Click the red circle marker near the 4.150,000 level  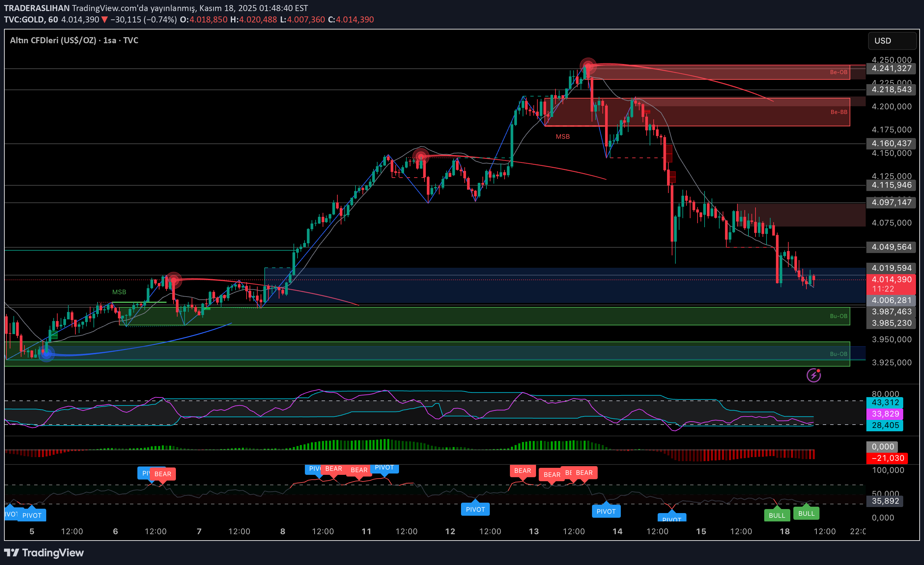pyautogui.click(x=421, y=156)
